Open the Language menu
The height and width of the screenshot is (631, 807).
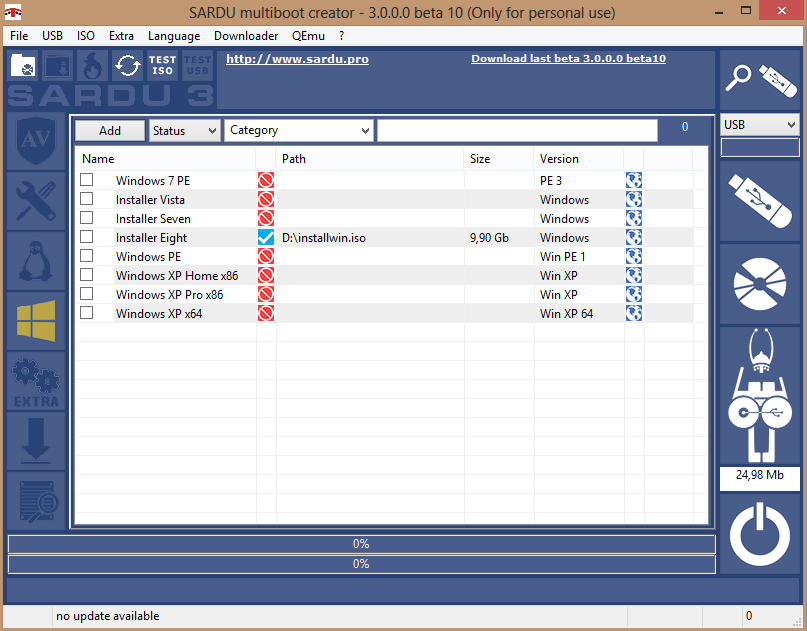coord(174,36)
